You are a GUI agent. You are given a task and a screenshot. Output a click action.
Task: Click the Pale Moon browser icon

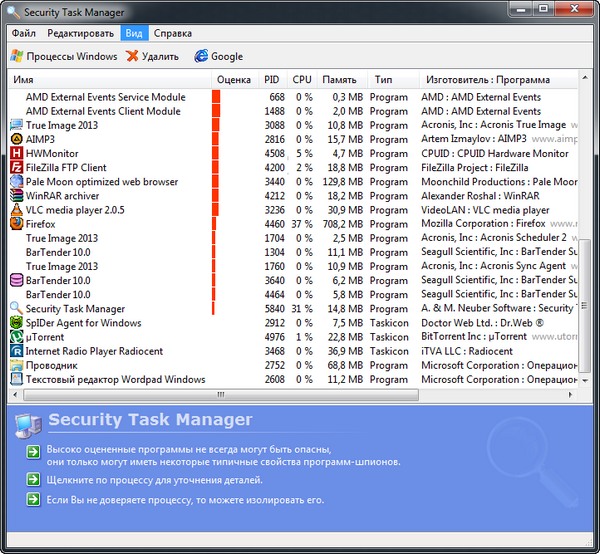16,182
